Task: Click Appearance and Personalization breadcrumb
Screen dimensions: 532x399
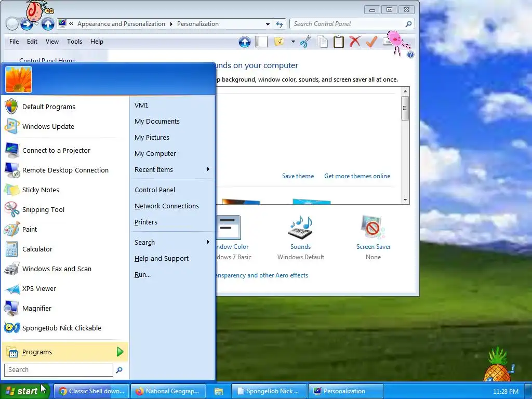Action: pos(121,24)
